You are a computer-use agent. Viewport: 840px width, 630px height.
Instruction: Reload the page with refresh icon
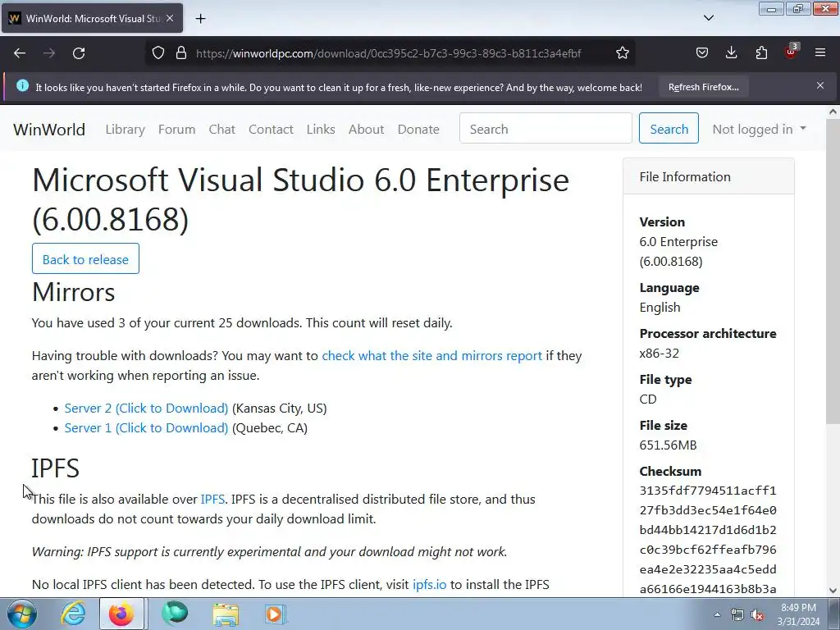(x=79, y=53)
